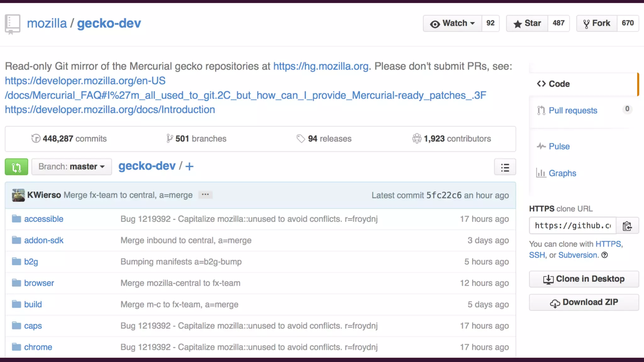
Task: Open clone help question mark icon
Action: pos(604,255)
